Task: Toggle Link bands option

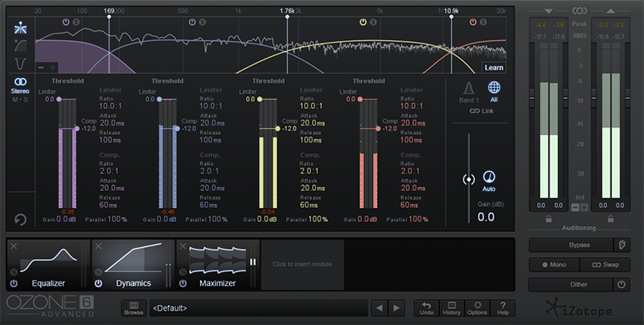Action: 482,111
